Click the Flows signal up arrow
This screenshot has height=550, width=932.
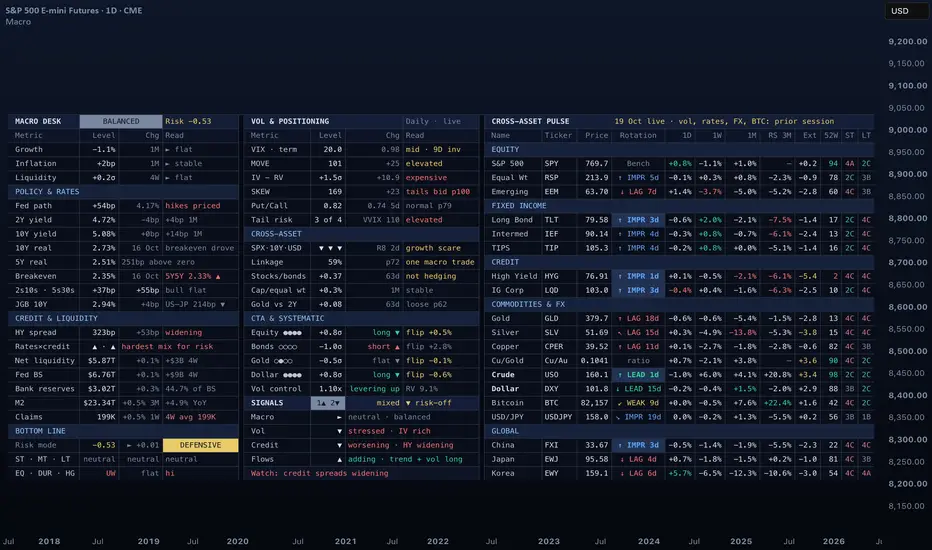point(339,460)
